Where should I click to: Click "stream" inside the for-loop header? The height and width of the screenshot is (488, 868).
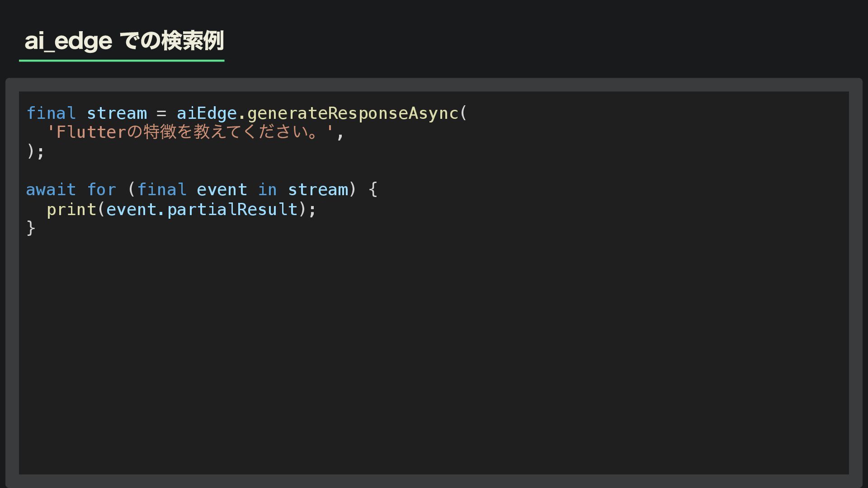318,189
